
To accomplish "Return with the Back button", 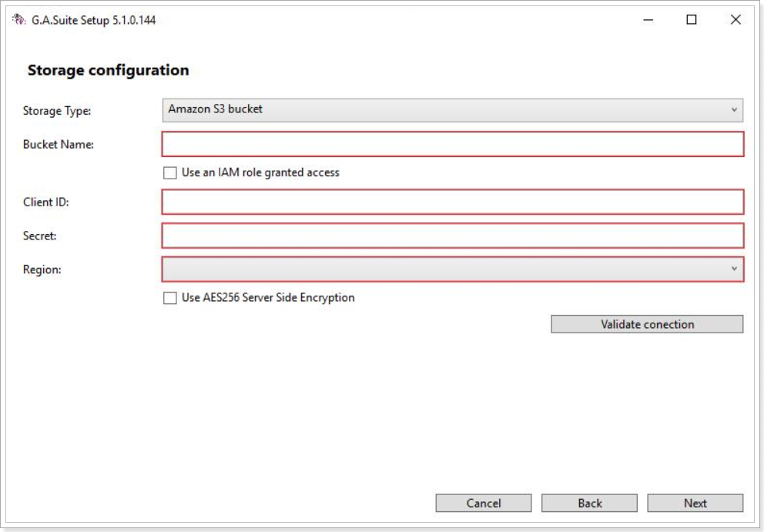I will pyautogui.click(x=590, y=504).
